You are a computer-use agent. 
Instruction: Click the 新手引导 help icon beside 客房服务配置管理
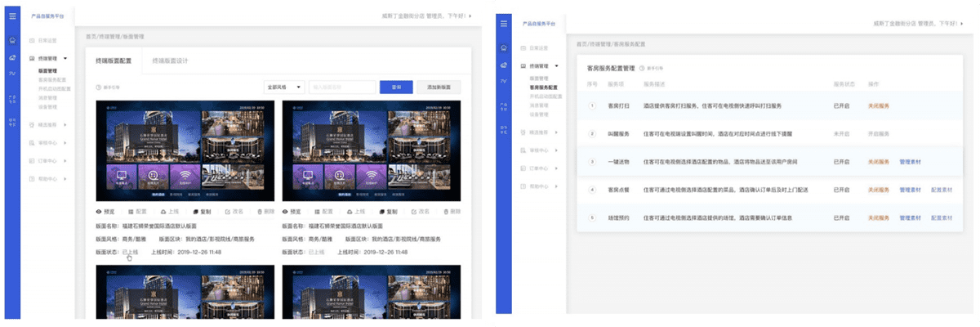tap(642, 69)
